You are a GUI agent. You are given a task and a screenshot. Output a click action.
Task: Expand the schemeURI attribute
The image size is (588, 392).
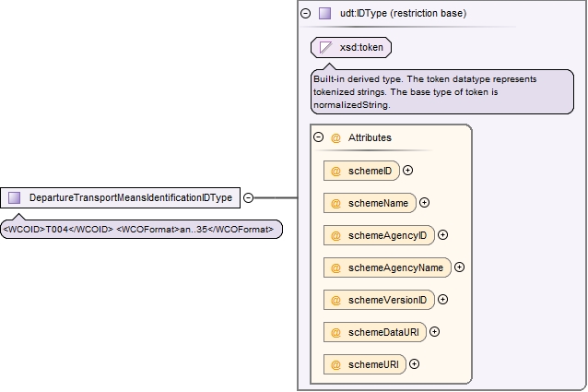(x=414, y=363)
